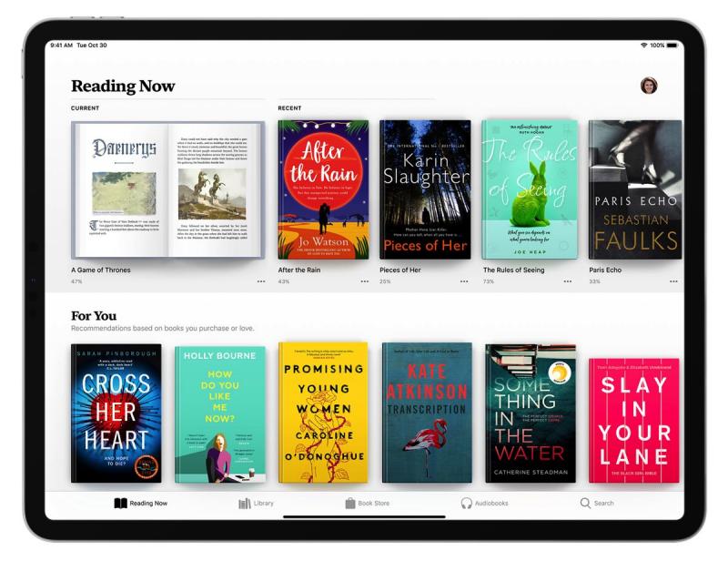728x561 pixels.
Task: Tap the Wi-Fi status icon
Action: 644,46
